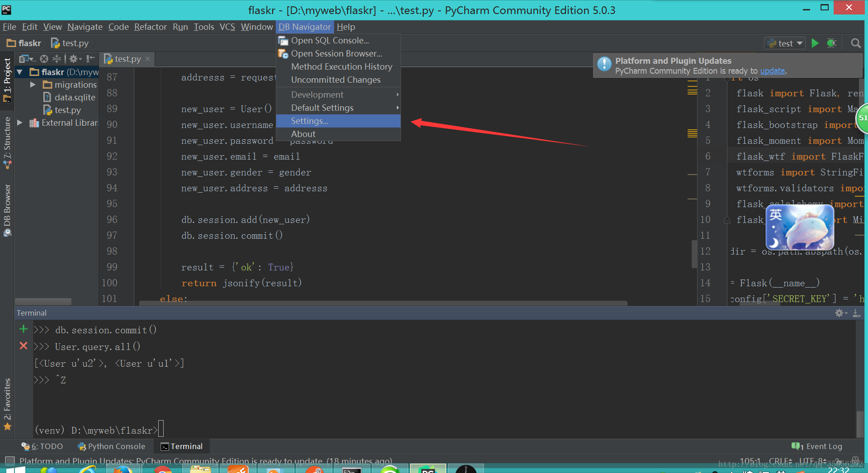Click the green circle badge at right edge
This screenshot has height=473, width=868.
pos(863,118)
